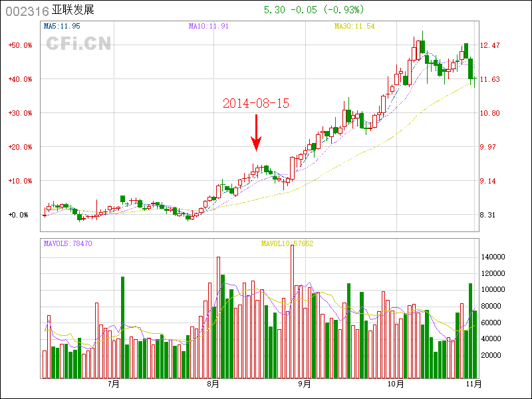Select the 9月 month axis label

(305, 384)
